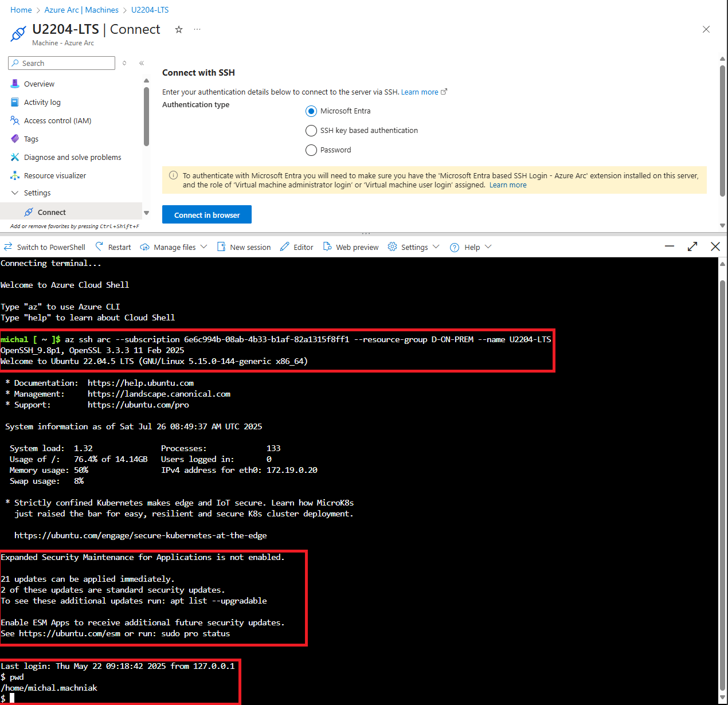The image size is (728, 705).
Task: Open the Cloud Shell Settings dropdown chevron
Action: click(x=436, y=247)
